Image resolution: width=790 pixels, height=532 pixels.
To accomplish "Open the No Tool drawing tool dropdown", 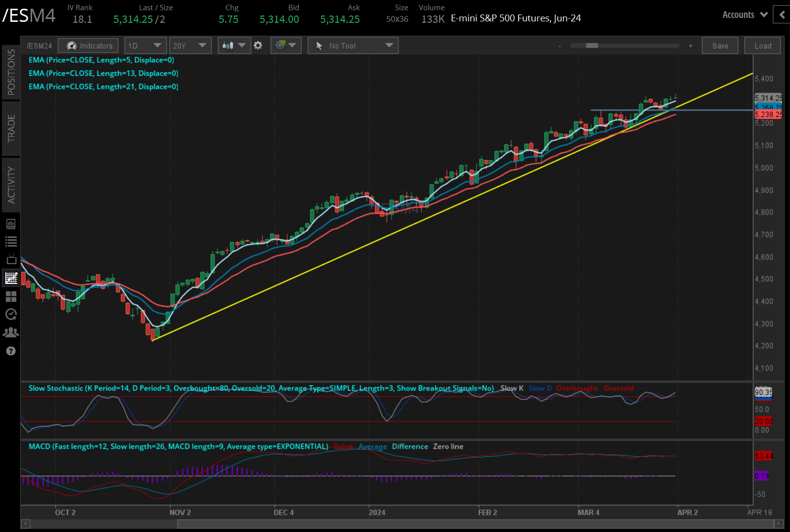I will [x=353, y=46].
